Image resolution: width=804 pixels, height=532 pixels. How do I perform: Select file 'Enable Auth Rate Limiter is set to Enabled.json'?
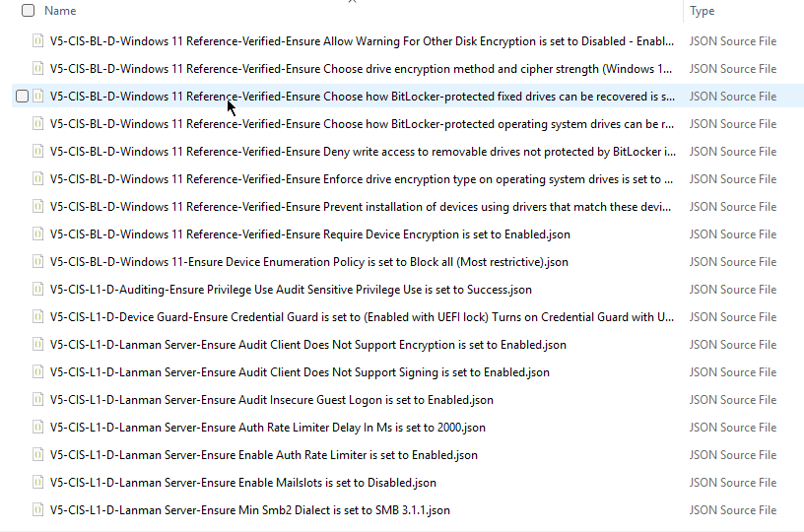coord(263,455)
